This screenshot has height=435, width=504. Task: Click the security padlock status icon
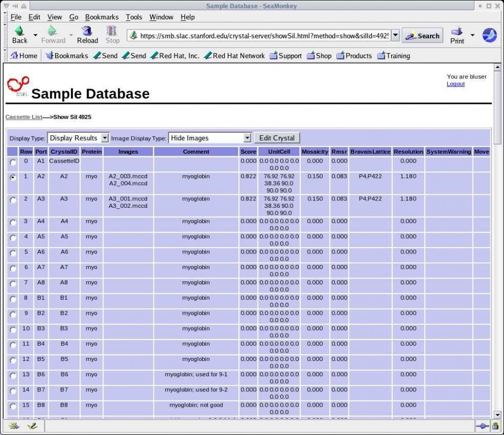tap(494, 426)
